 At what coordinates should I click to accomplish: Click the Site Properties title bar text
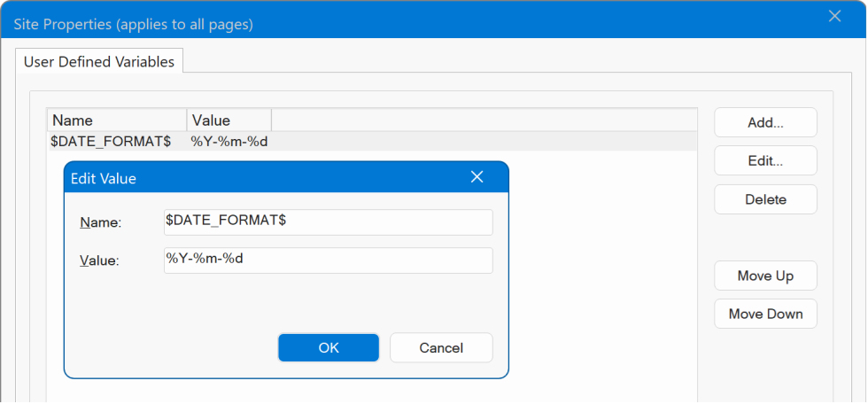click(x=133, y=24)
